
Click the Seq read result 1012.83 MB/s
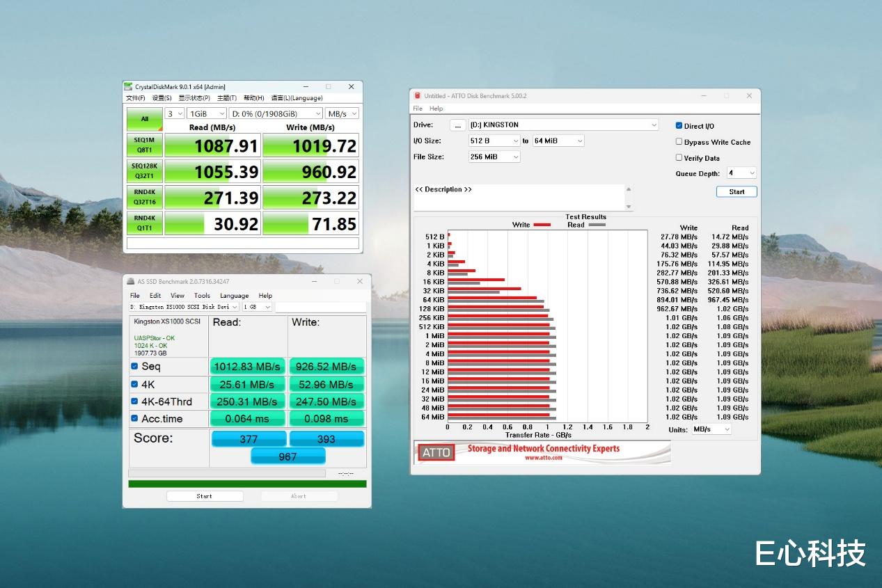[248, 367]
